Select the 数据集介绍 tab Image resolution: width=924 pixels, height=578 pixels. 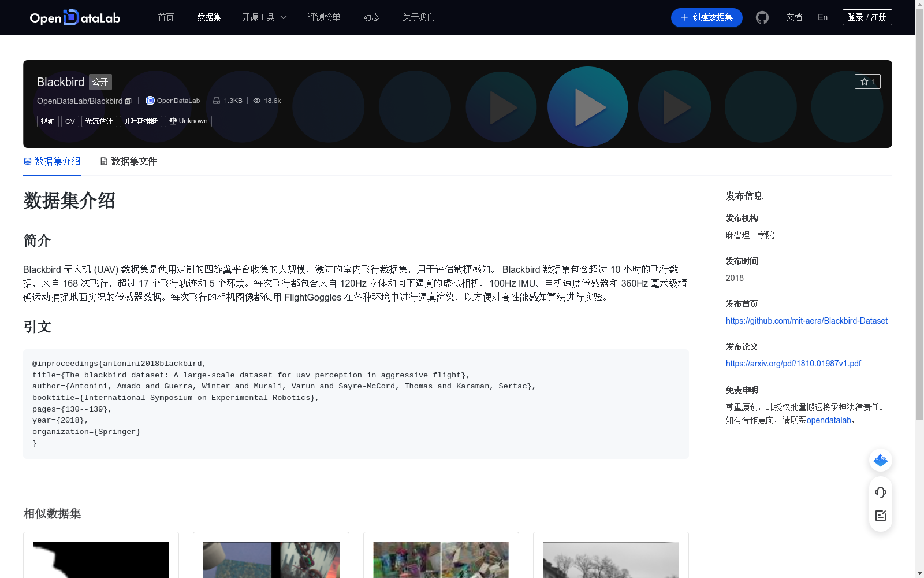pos(52,161)
